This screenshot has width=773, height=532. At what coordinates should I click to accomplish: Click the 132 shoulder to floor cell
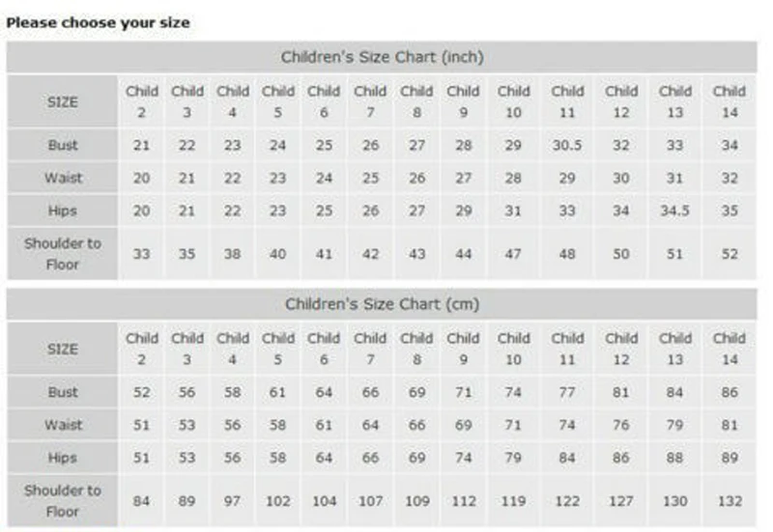coord(730,501)
